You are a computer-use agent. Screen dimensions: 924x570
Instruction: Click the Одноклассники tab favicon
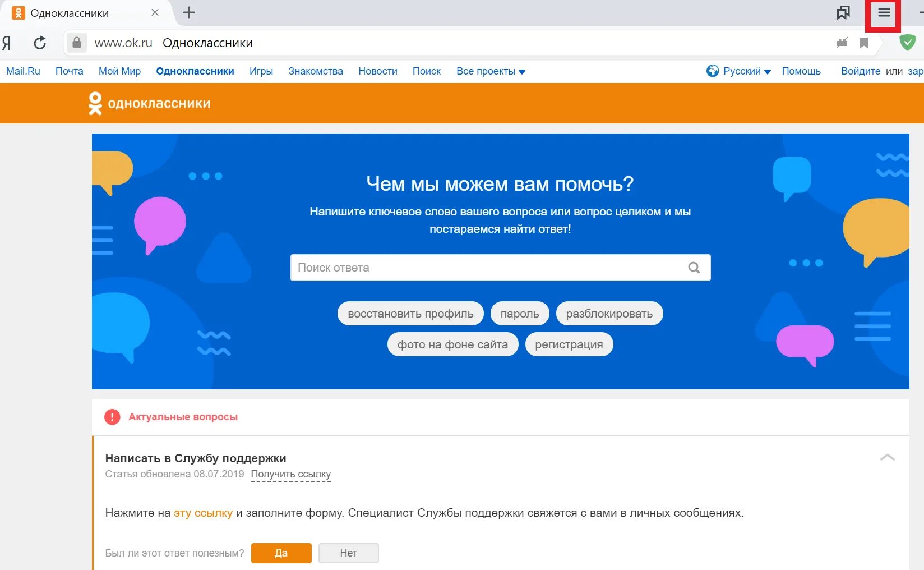(x=19, y=12)
